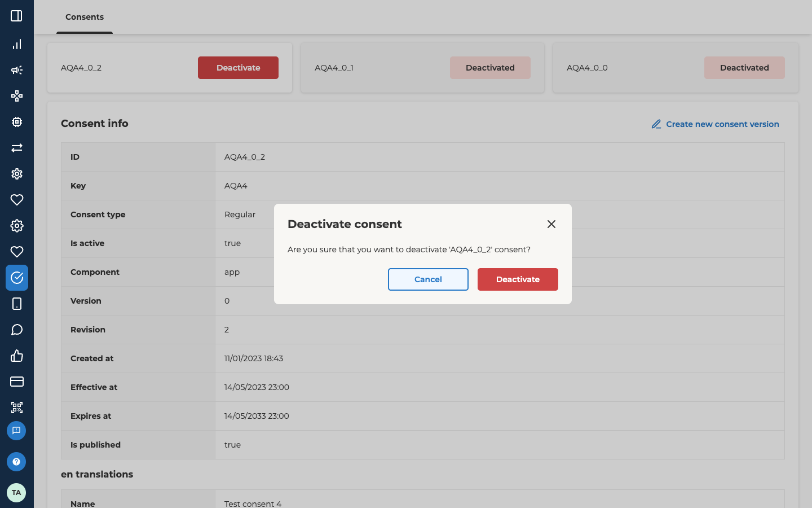The height and width of the screenshot is (508, 812).
Task: Click the en translations heading
Action: click(97, 474)
